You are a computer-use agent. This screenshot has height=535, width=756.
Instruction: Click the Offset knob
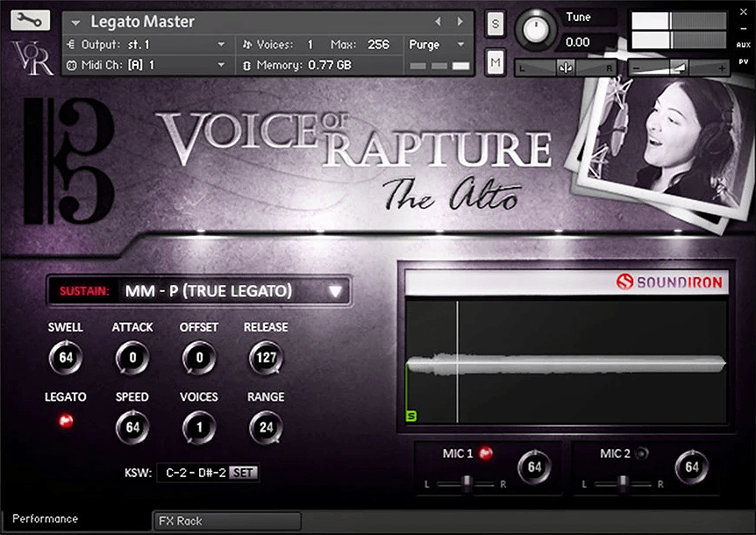click(x=199, y=358)
